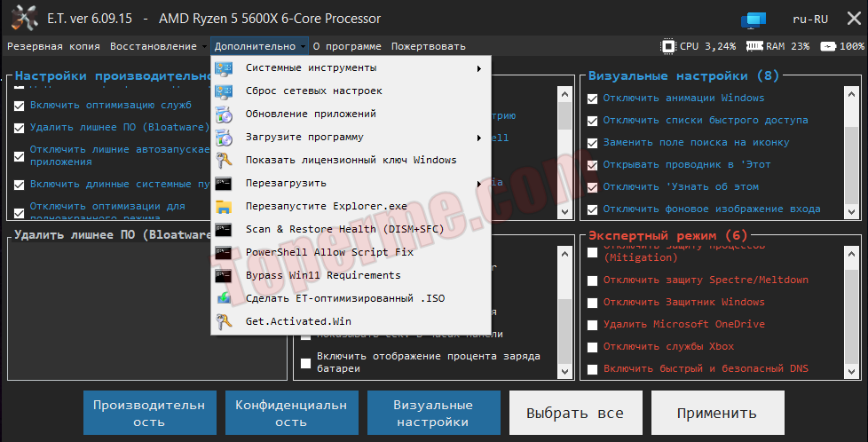Image resolution: width=868 pixels, height=442 pixels.
Task: Check Отключить службы Xbox
Action: tap(592, 347)
